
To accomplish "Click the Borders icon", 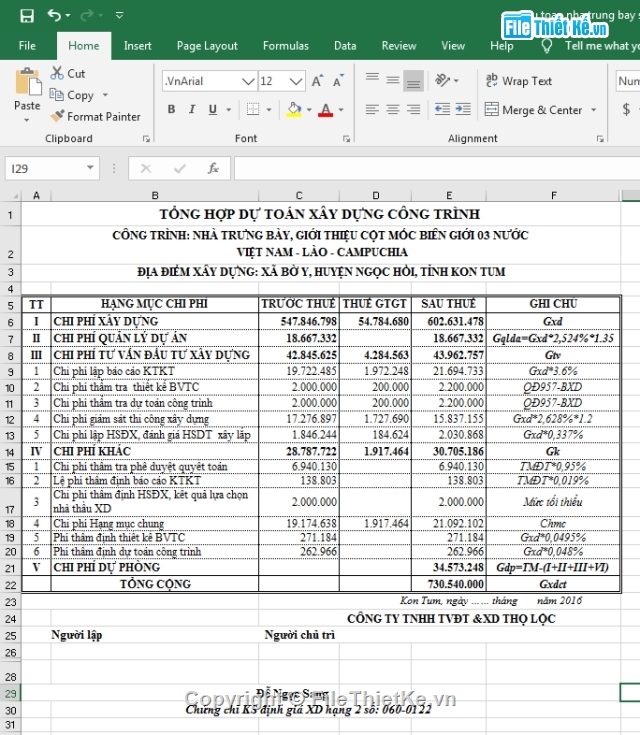I will tap(253, 109).
